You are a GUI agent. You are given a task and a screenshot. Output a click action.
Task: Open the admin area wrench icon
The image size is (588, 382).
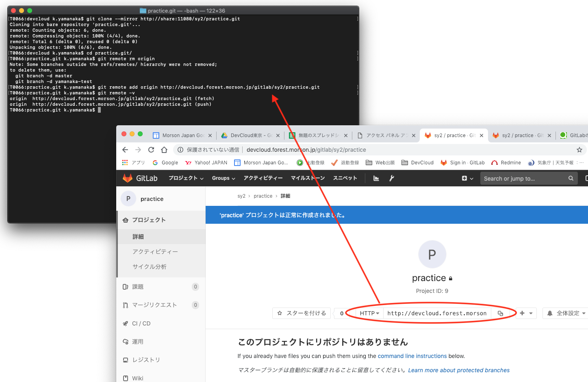pos(392,178)
